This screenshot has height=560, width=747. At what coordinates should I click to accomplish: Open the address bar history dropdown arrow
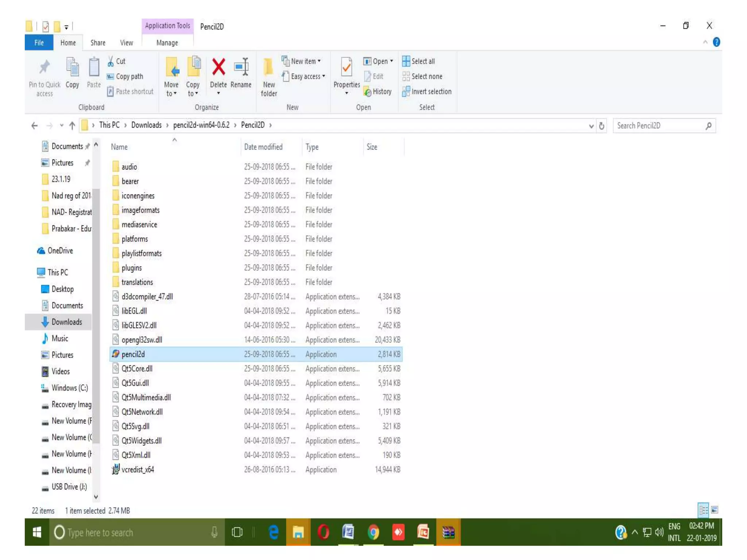[x=591, y=126]
